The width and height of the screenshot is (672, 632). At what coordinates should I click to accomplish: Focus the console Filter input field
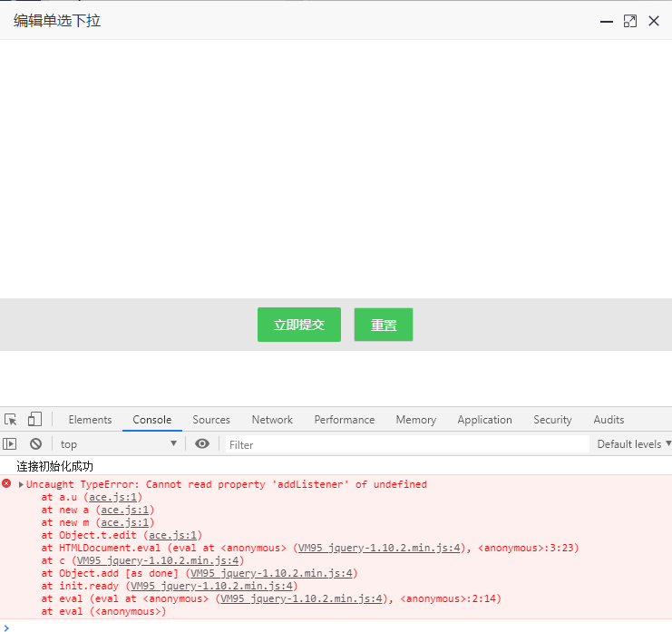[x=407, y=444]
